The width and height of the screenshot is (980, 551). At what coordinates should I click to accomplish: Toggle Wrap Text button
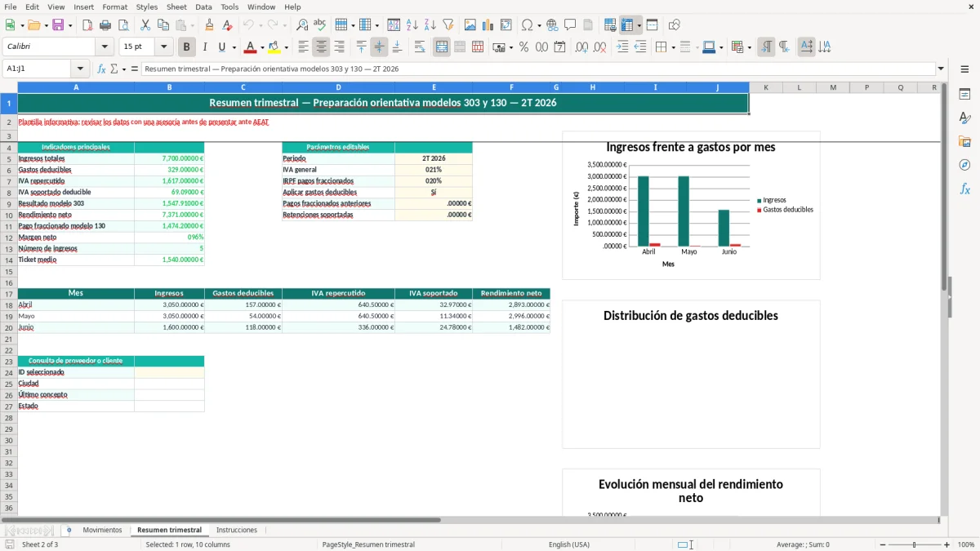click(x=420, y=47)
